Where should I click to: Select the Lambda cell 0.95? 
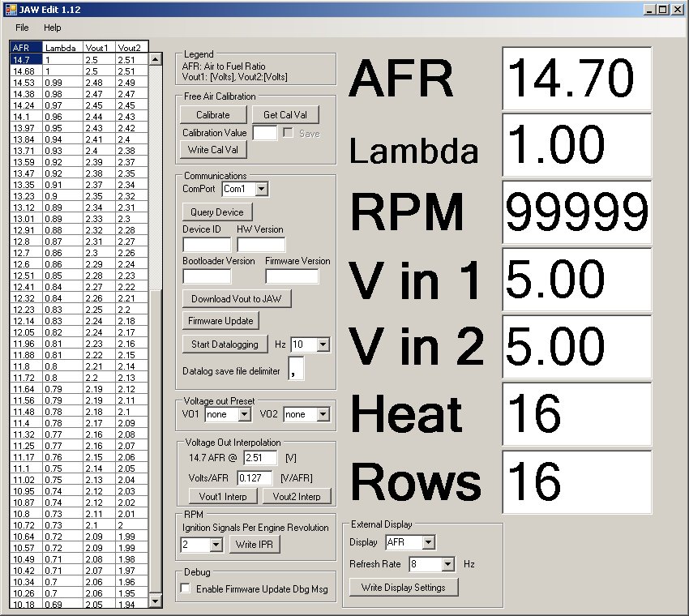[x=63, y=128]
